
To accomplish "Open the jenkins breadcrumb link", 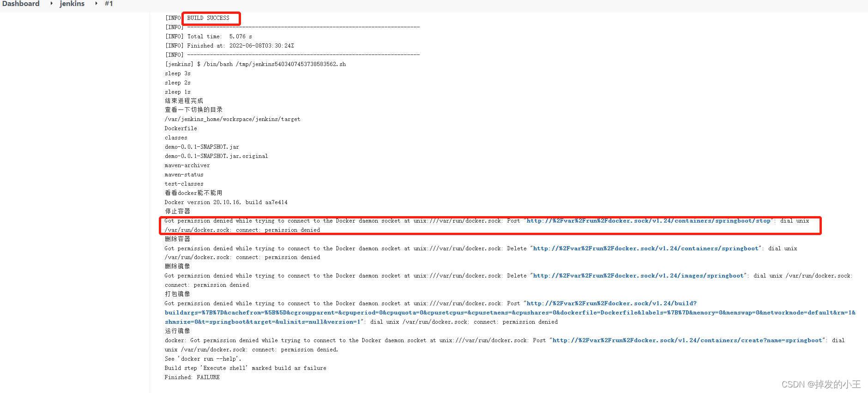I will point(72,4).
